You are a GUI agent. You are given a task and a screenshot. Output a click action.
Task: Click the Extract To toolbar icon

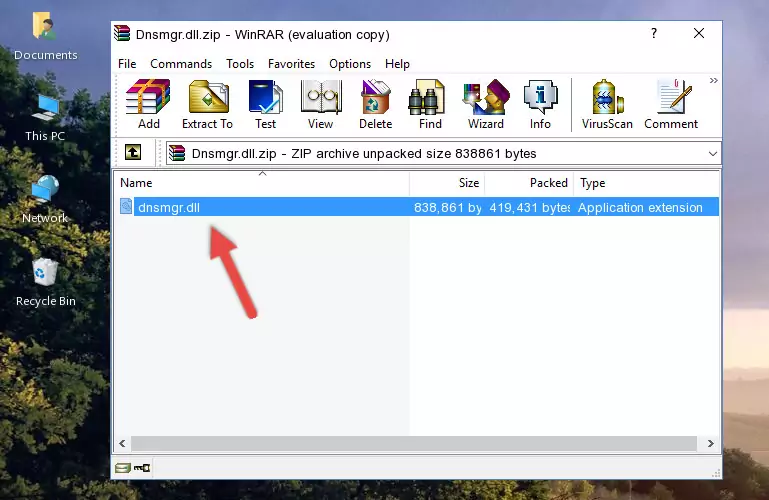207,104
